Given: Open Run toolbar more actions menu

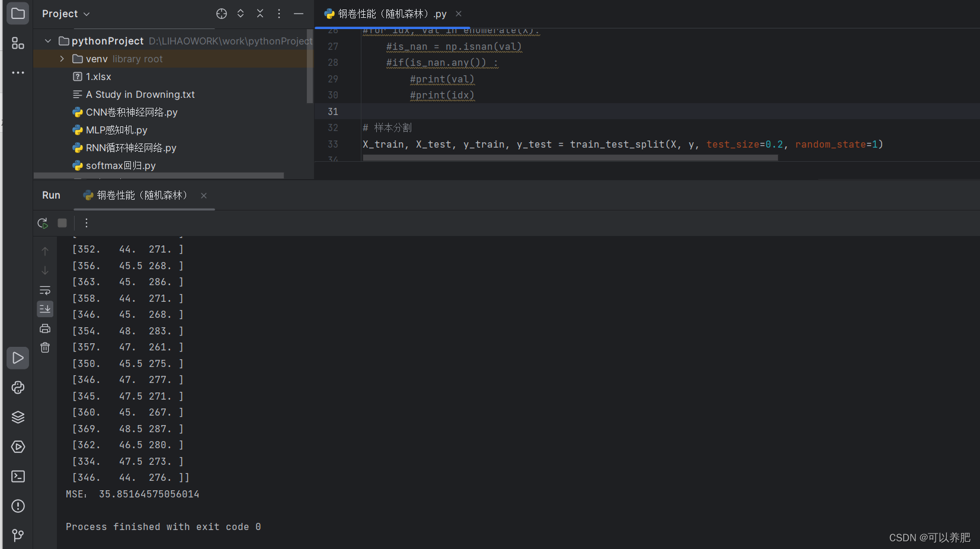Looking at the screenshot, I should (87, 223).
